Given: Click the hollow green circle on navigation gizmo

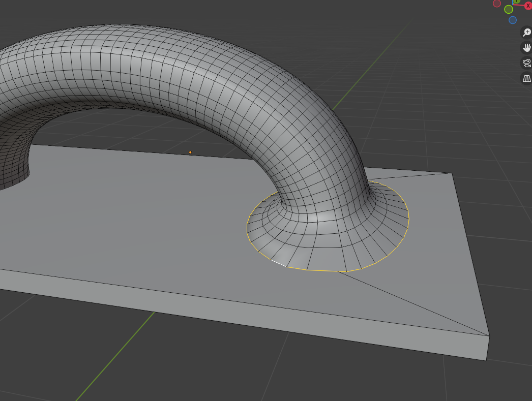Looking at the screenshot, I should 508,9.
